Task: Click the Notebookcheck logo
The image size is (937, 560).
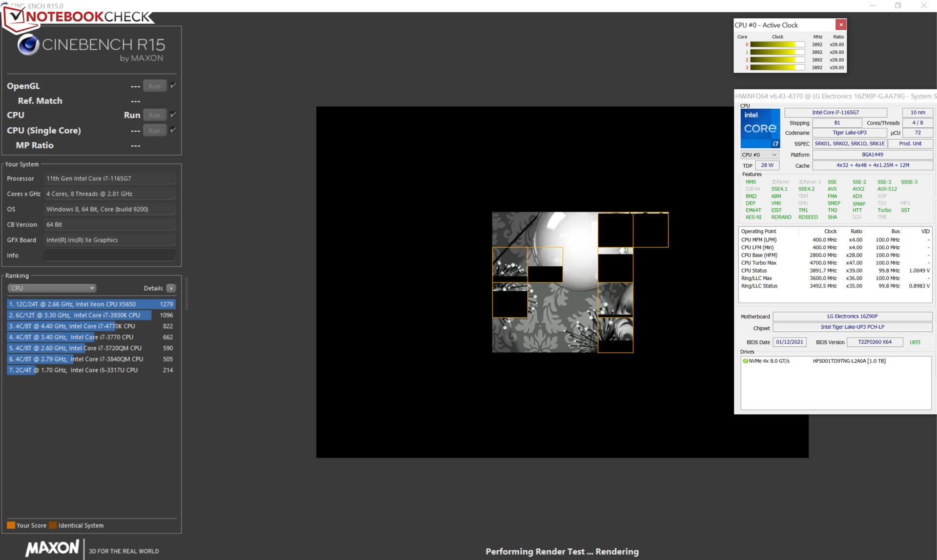Action: 78,17
